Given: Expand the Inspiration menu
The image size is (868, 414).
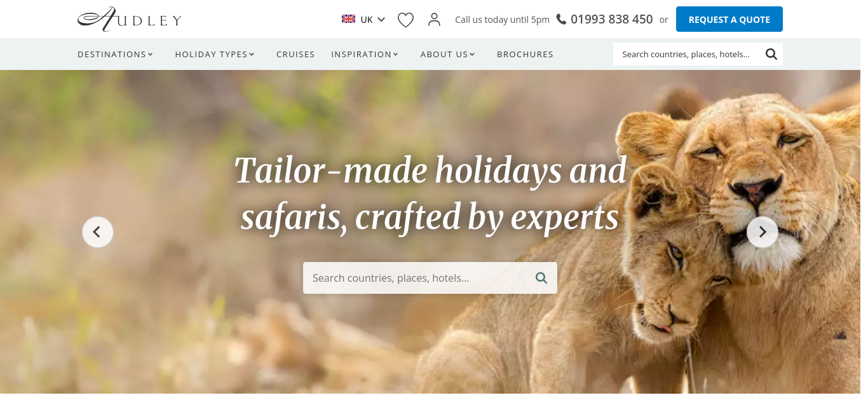Looking at the screenshot, I should 365,54.
